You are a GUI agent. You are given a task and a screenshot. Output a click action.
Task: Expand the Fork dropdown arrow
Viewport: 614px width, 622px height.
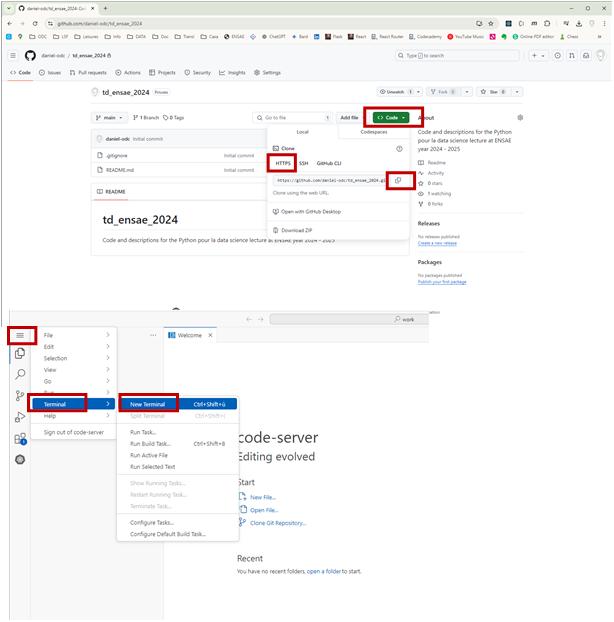coord(467,92)
